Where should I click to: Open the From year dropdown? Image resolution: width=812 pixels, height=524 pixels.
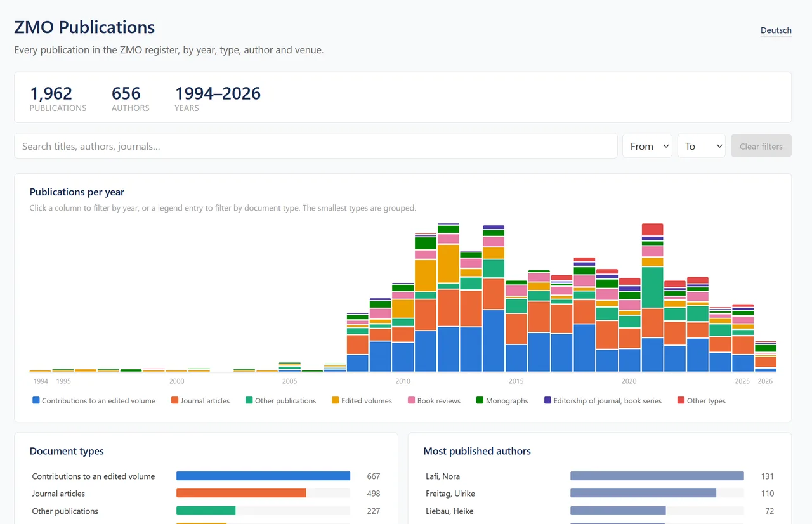pyautogui.click(x=647, y=146)
